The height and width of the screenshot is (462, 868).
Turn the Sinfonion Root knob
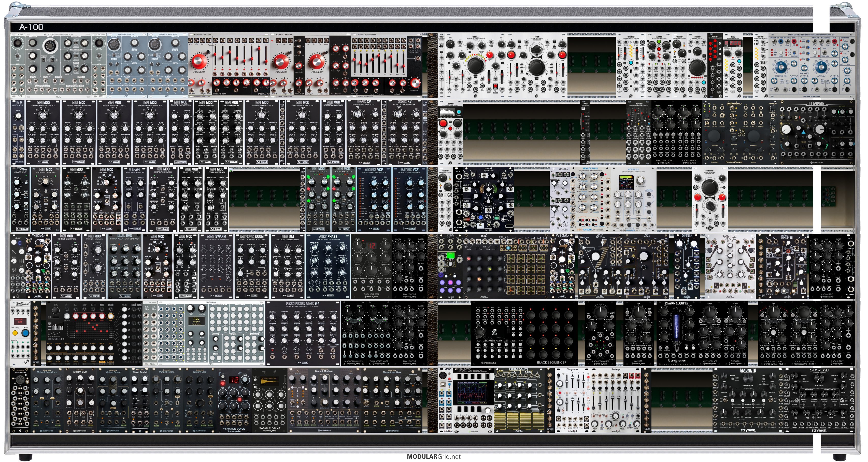coord(191,308)
